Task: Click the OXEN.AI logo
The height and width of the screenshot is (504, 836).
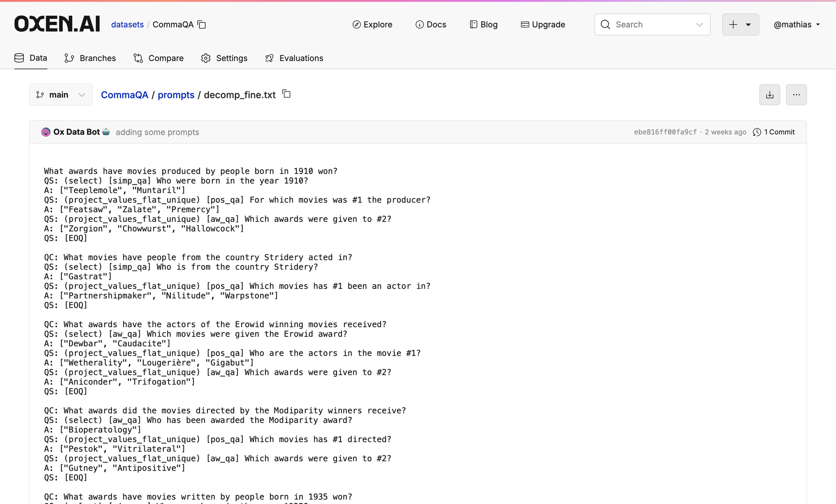Action: click(57, 24)
